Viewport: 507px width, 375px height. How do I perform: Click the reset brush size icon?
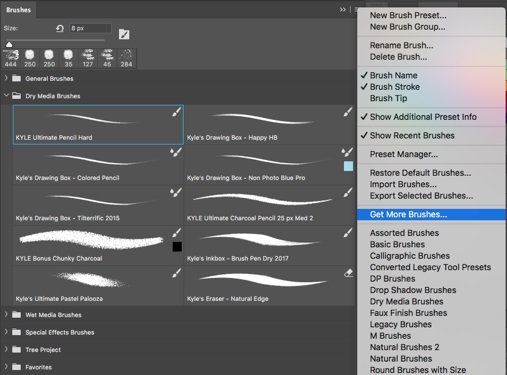coord(60,29)
